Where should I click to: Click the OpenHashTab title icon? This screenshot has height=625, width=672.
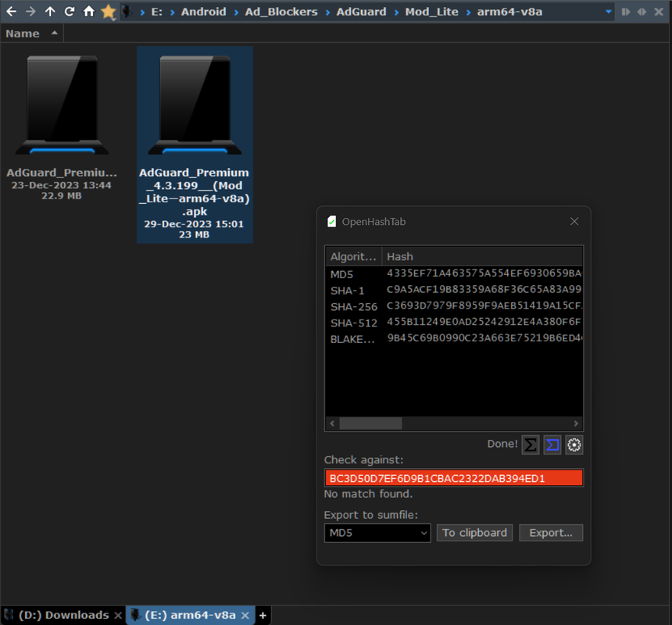tap(331, 221)
